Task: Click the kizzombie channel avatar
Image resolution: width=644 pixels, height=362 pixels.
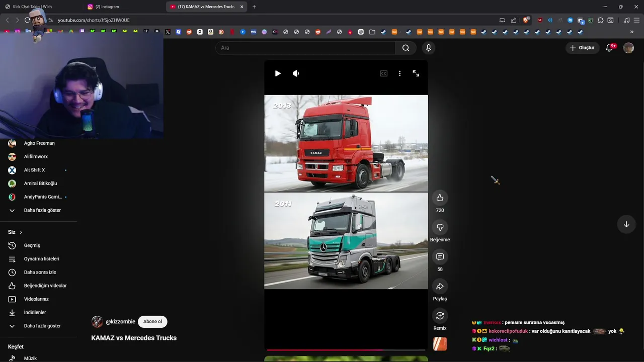Action: tap(97, 322)
